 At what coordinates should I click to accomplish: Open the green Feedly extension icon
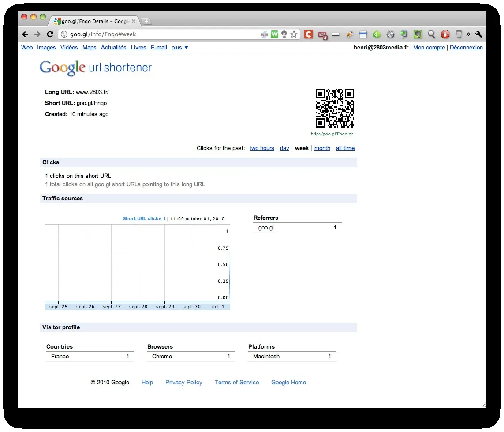[377, 34]
